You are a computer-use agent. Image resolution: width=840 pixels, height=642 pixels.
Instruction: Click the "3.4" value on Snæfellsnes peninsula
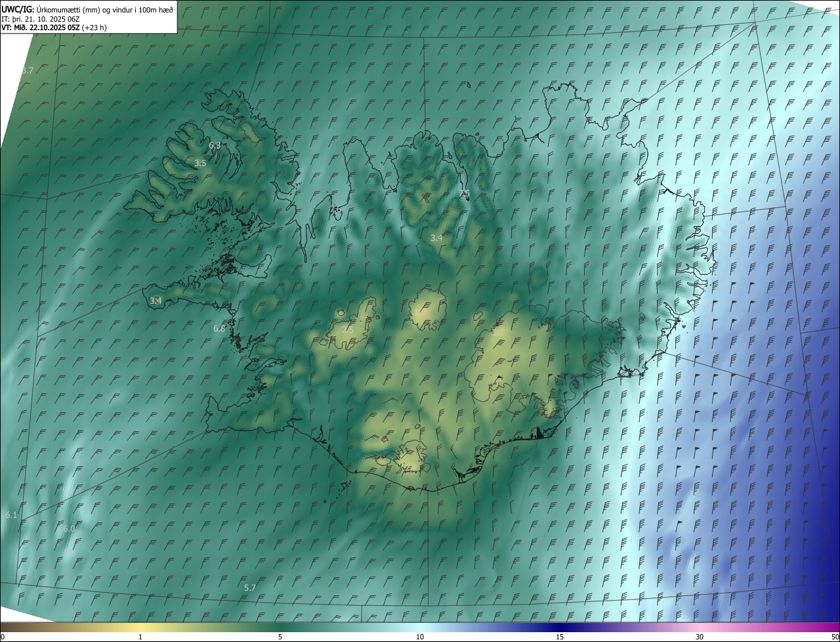tap(156, 301)
